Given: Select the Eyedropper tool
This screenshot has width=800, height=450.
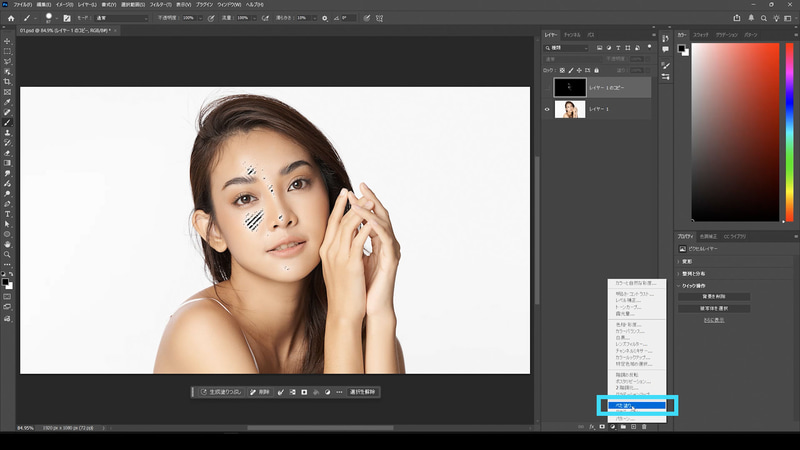Looking at the screenshot, I should 8,102.
